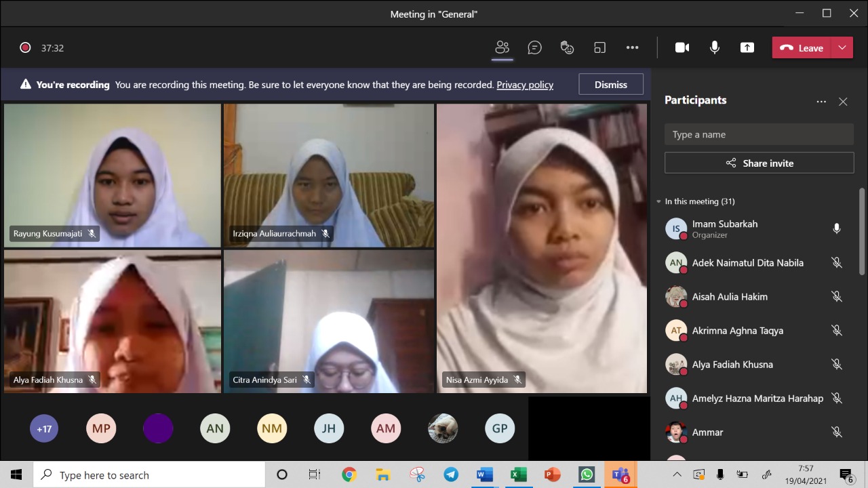Viewport: 868px width, 488px height.
Task: Open raise hand reactions icon
Action: click(x=567, y=47)
